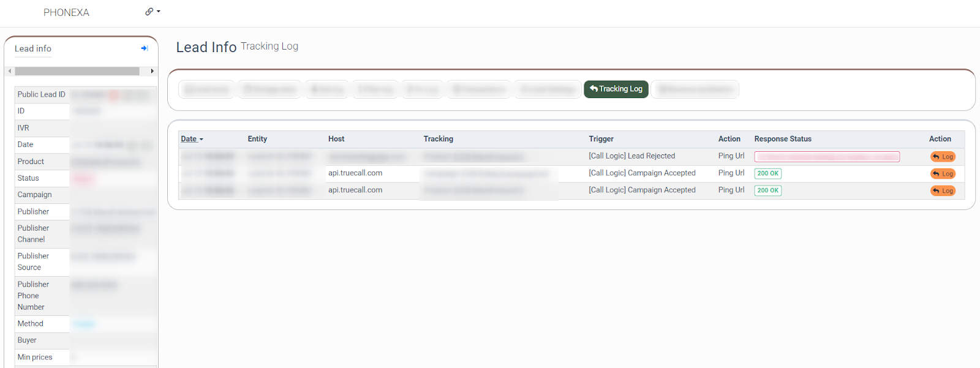The height and width of the screenshot is (368, 980).
Task: Click the blue arrow icon beside Lead info
Action: coord(145,48)
